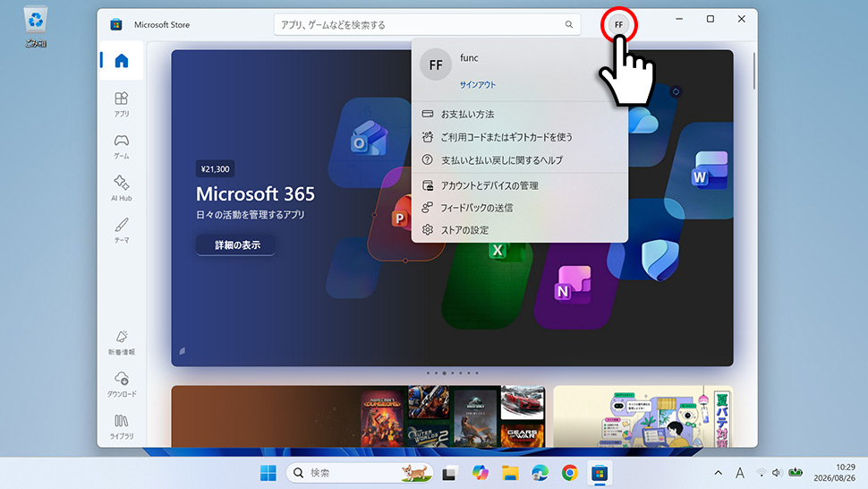Open Google Chrome from the taskbar

pos(570,473)
